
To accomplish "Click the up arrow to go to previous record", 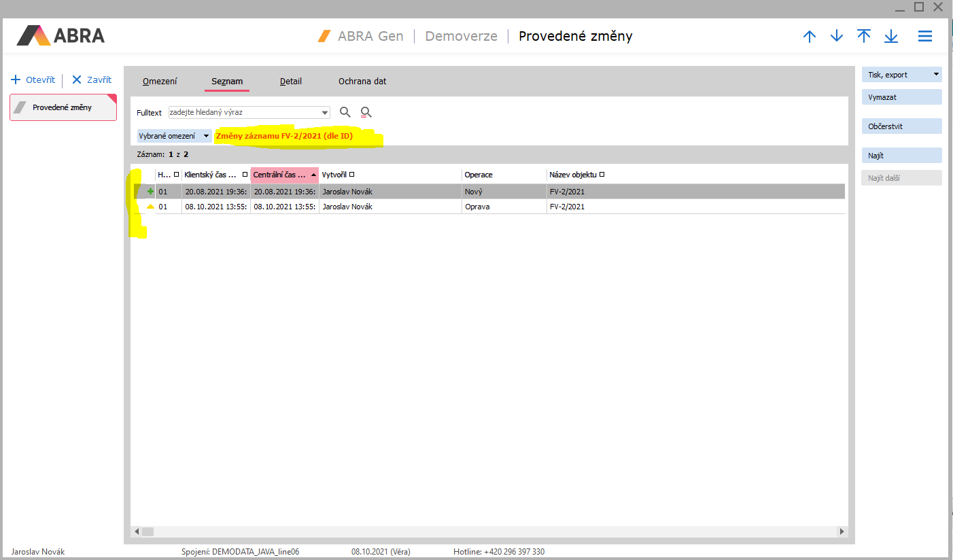I will click(809, 37).
